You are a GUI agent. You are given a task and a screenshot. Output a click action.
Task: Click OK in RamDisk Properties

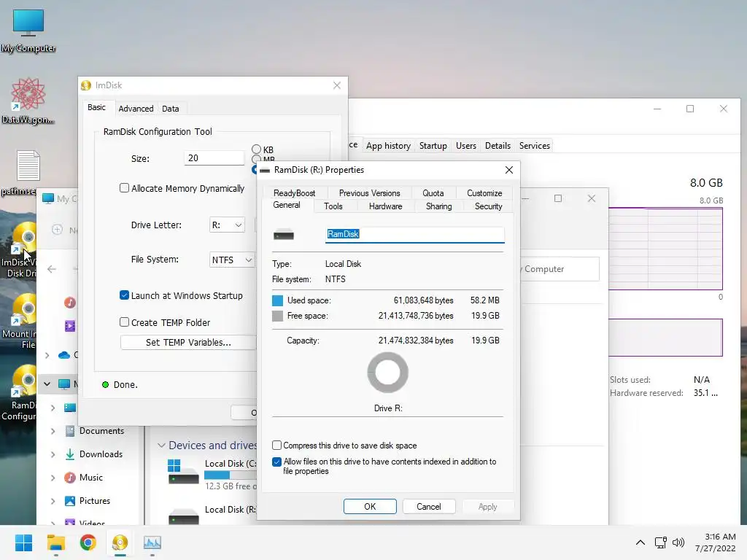[370, 506]
